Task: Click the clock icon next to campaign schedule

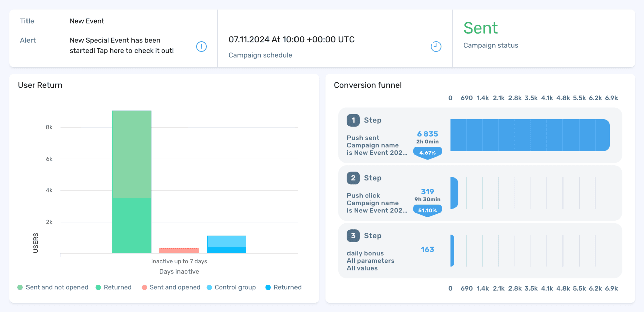Action: coord(436,47)
